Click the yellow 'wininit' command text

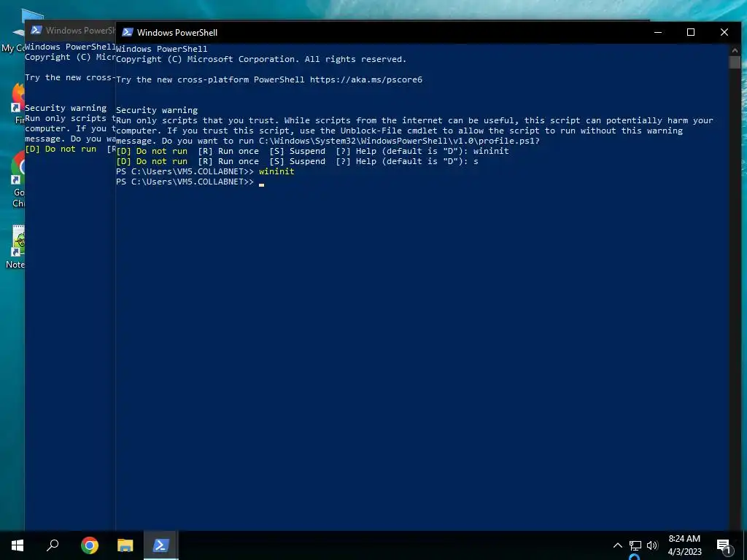click(276, 171)
